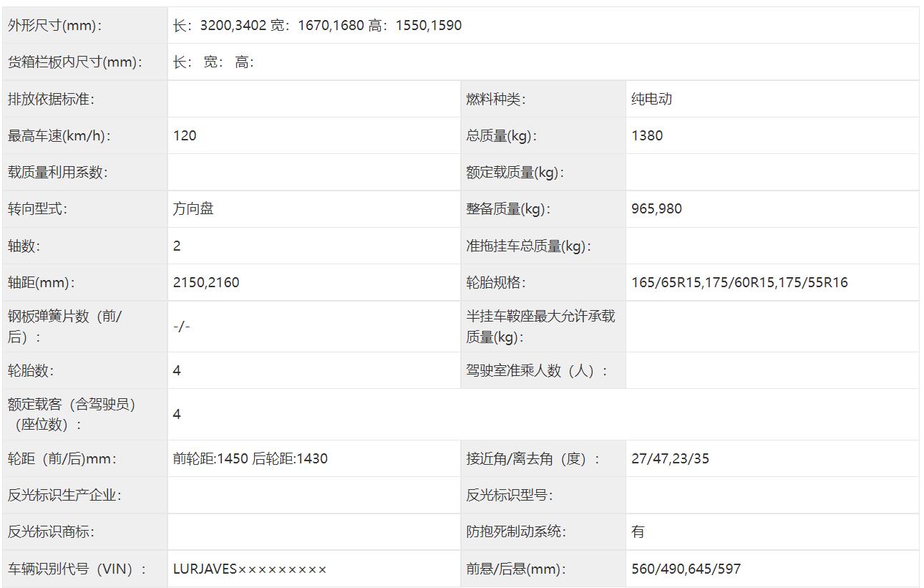Select the 轮胎规格 label
This screenshot has height=588, width=924.
click(x=495, y=283)
